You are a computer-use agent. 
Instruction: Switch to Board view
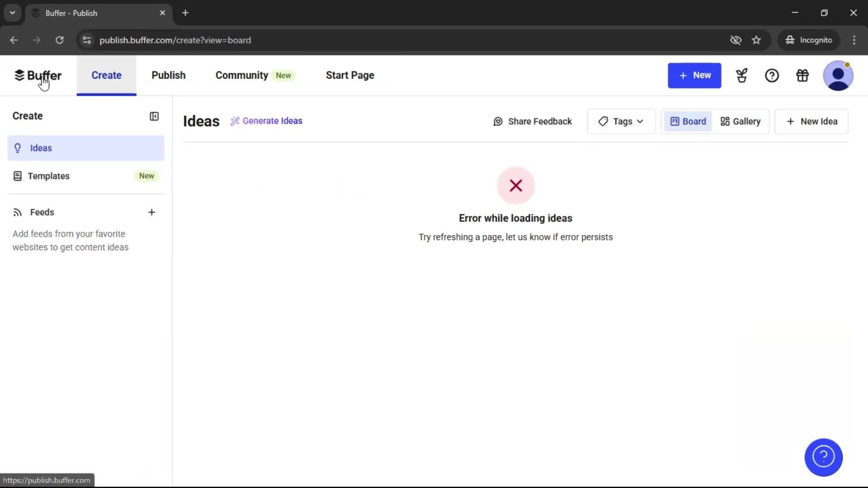(688, 121)
